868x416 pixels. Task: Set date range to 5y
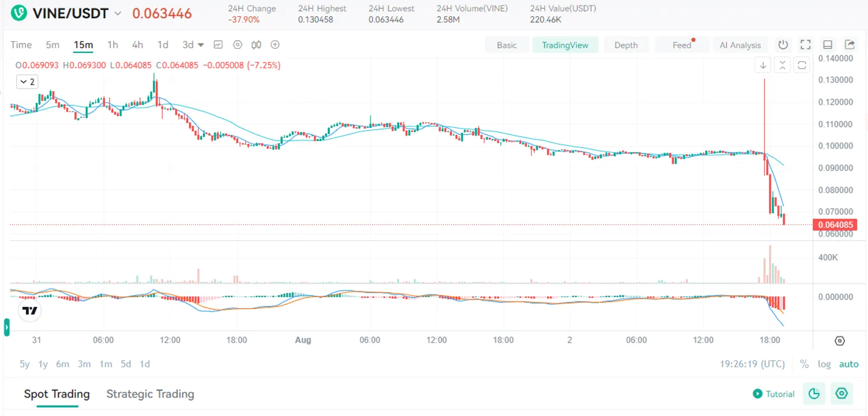click(x=24, y=364)
